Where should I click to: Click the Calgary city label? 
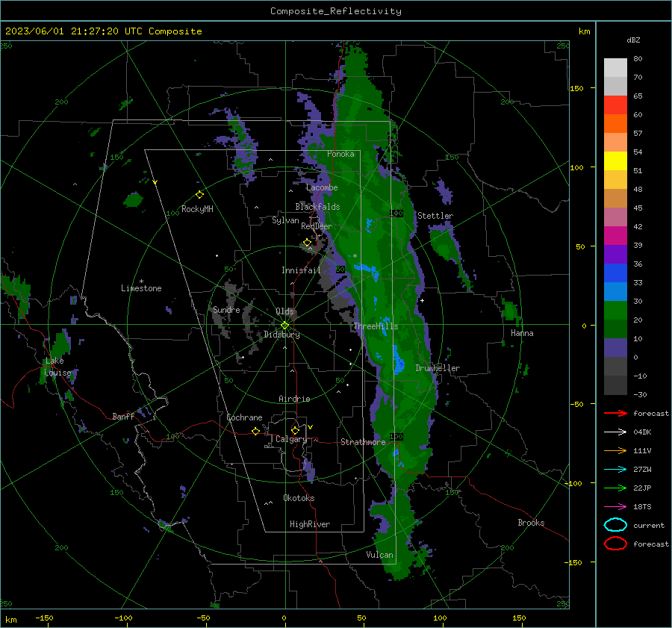(291, 439)
